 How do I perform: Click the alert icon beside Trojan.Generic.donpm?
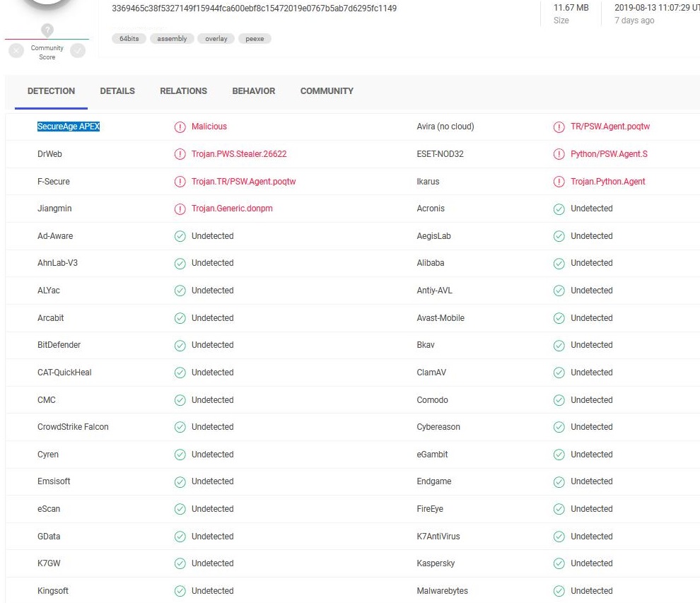[x=180, y=209]
